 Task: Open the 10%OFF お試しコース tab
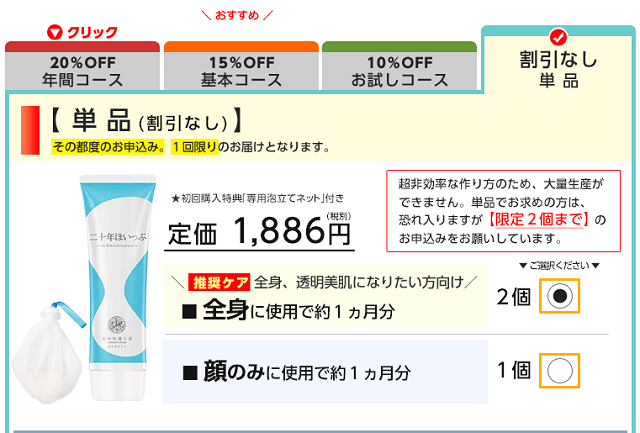pos(399,65)
